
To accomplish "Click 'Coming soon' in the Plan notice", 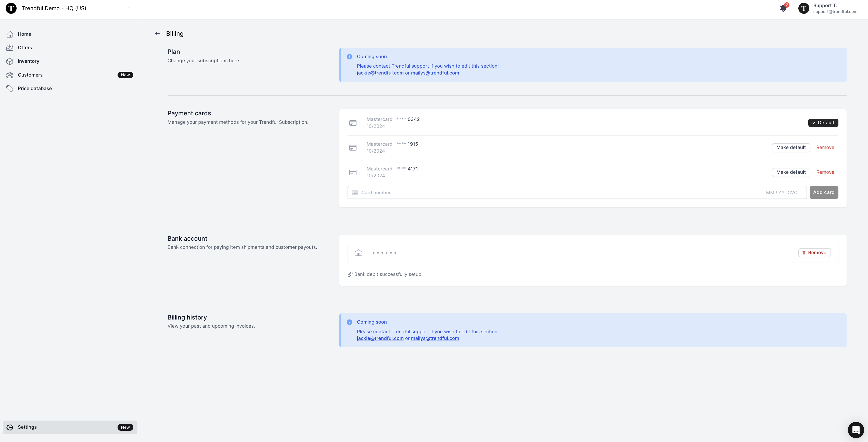I will point(372,57).
